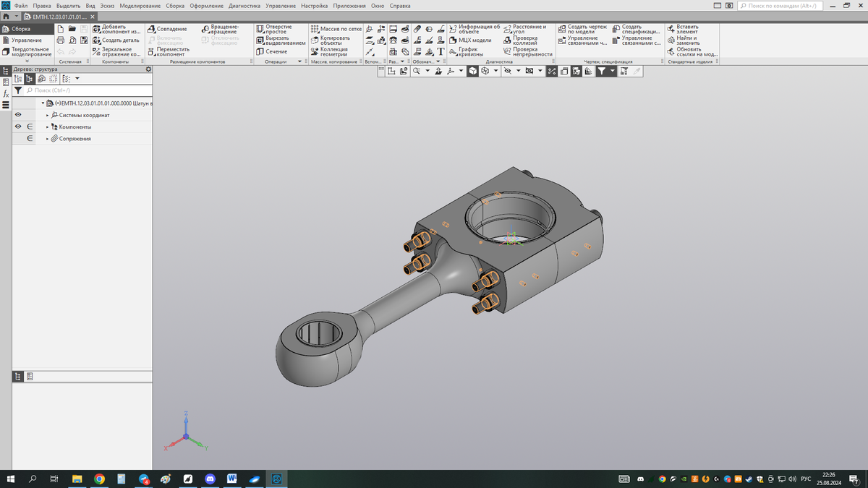Select the Coincidence mate tool
Screen dimensions: 868x488
click(x=168, y=29)
